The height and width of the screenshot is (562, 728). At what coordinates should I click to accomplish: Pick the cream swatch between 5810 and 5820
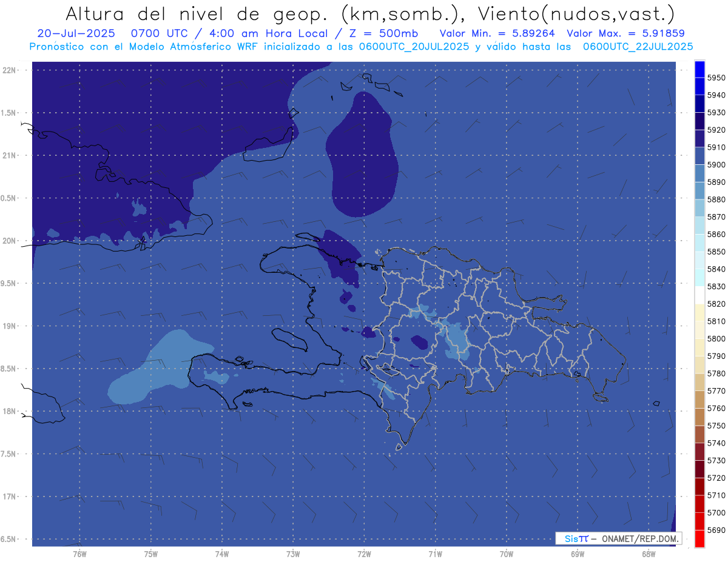pos(699,313)
